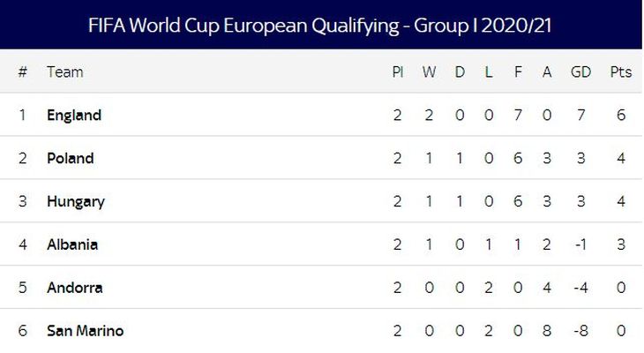This screenshot has width=644, height=353.
Task: Click the GD column header
Action: 580,71
